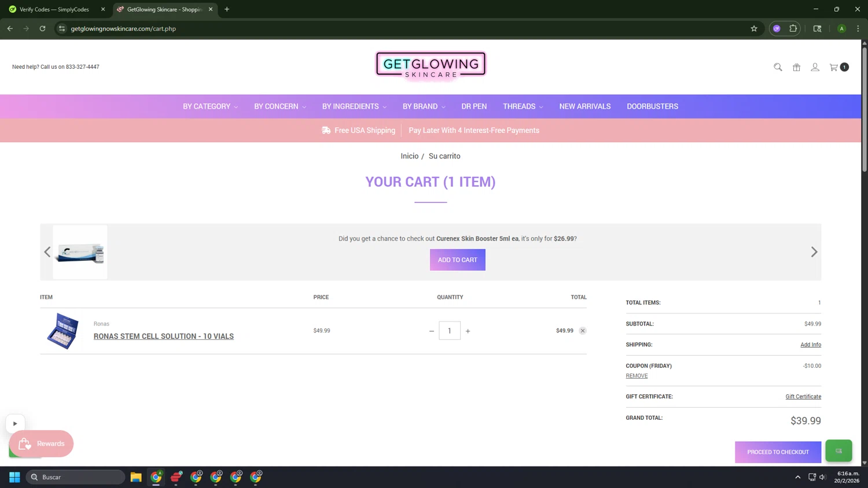Add Curenex Skin Booster to cart
This screenshot has width=868, height=488.
[x=457, y=260]
